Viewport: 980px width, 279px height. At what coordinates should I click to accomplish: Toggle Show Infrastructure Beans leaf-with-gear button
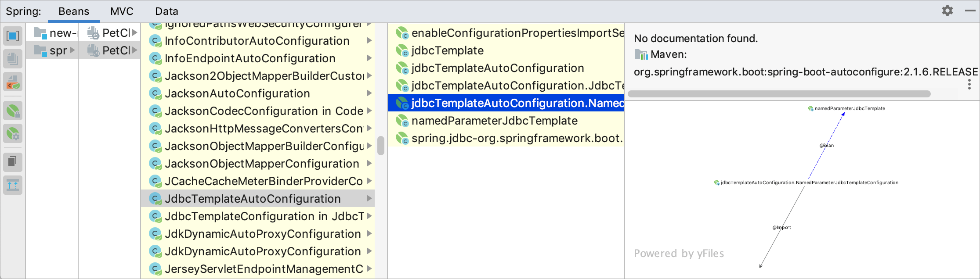click(x=13, y=134)
